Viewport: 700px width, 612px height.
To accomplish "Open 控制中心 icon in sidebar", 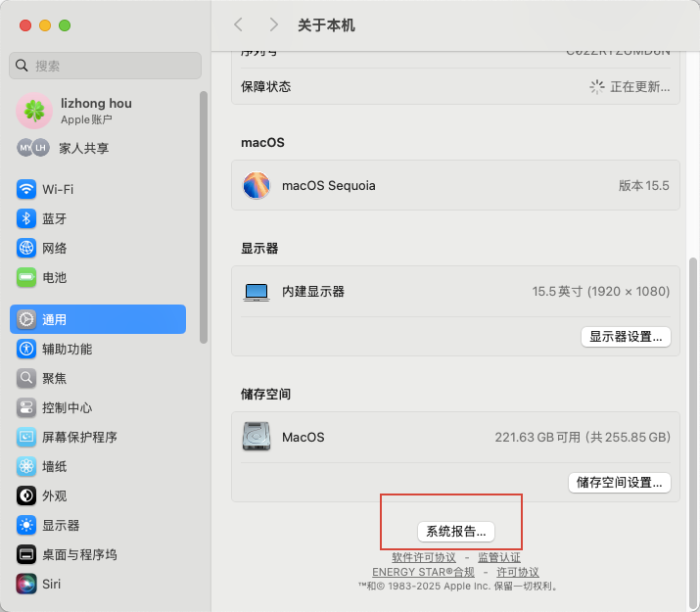I will 26,407.
